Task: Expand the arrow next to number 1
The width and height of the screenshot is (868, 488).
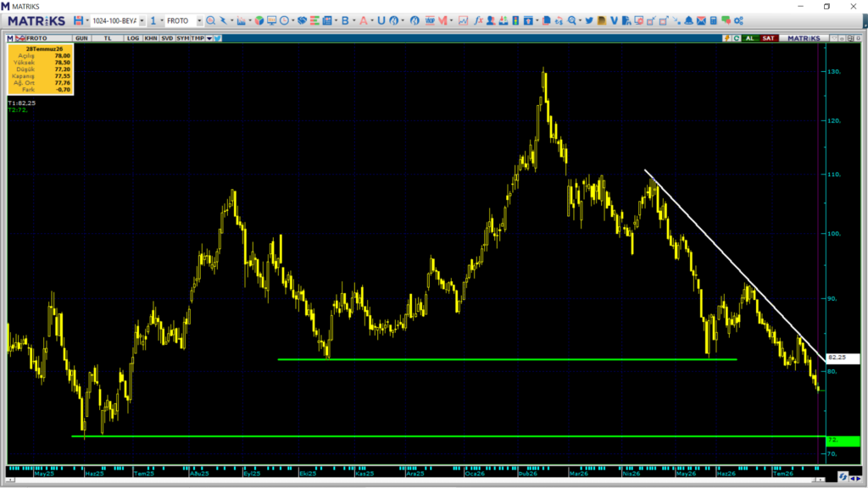Action: 161,20
